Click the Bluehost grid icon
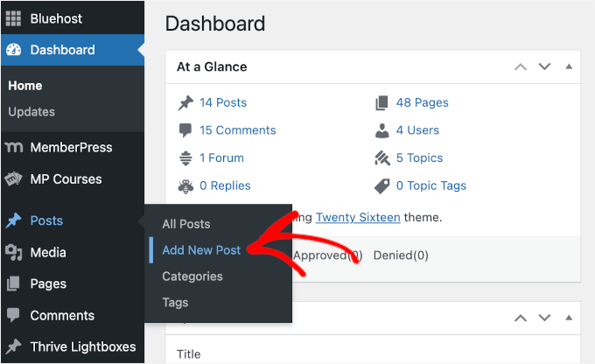 coord(13,18)
